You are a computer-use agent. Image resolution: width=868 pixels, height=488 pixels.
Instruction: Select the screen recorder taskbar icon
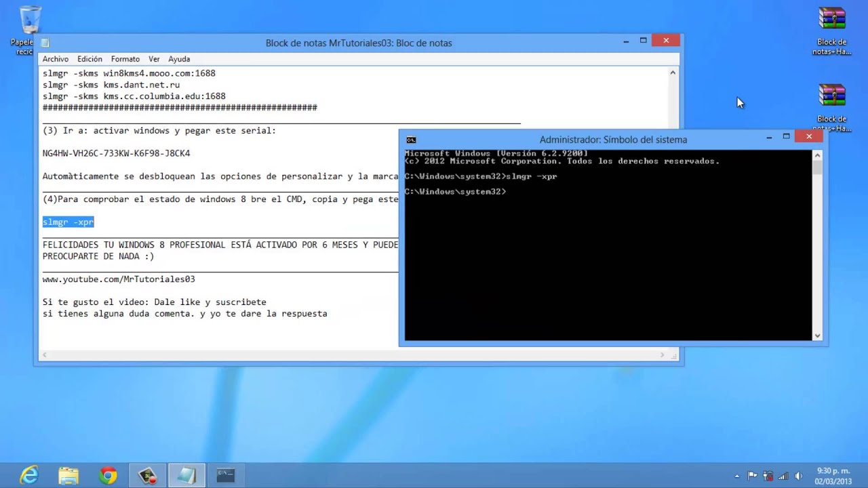(x=147, y=475)
